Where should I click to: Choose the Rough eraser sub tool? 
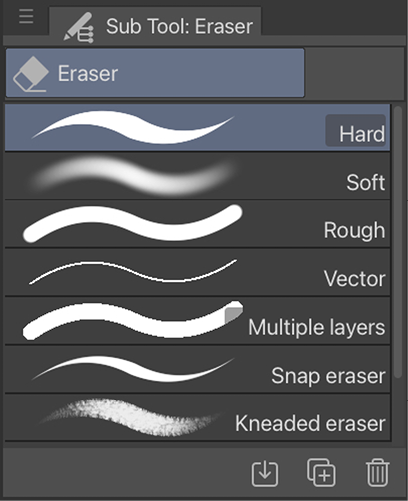197,224
